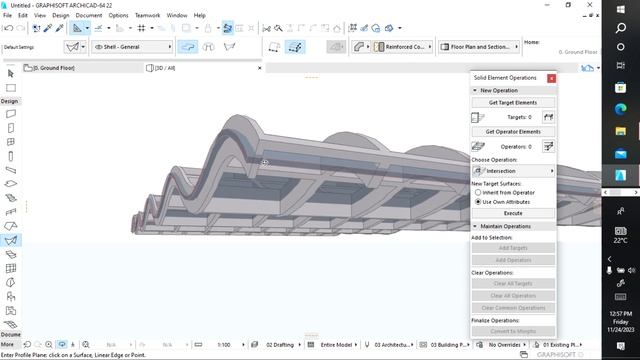Open the File menu
Screen dimensions: 640x360
pos(7,16)
